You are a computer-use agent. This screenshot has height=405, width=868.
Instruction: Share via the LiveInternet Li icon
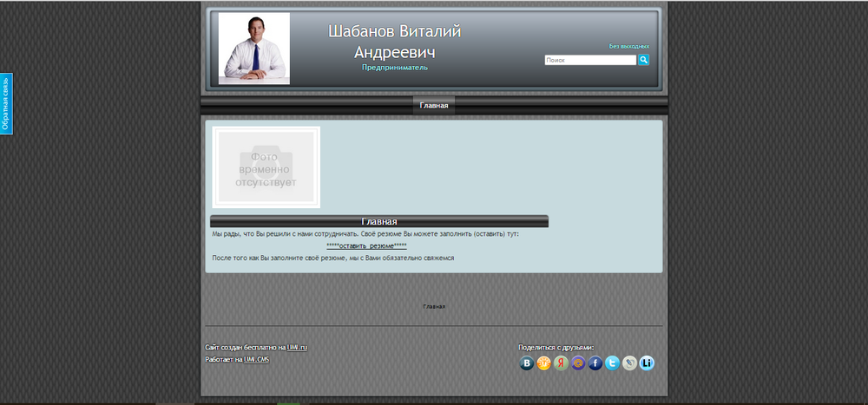click(647, 363)
